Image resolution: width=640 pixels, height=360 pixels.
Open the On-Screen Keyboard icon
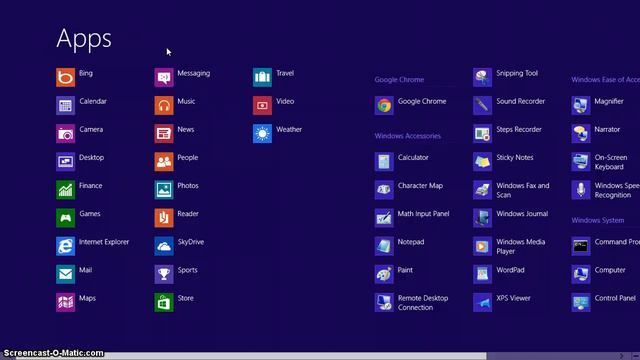coord(581,162)
